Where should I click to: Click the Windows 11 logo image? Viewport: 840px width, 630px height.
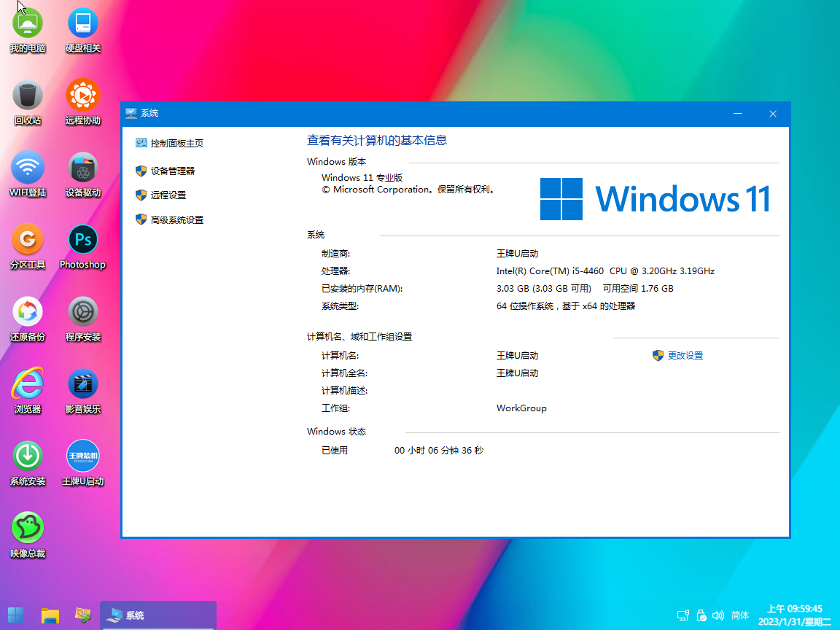656,199
